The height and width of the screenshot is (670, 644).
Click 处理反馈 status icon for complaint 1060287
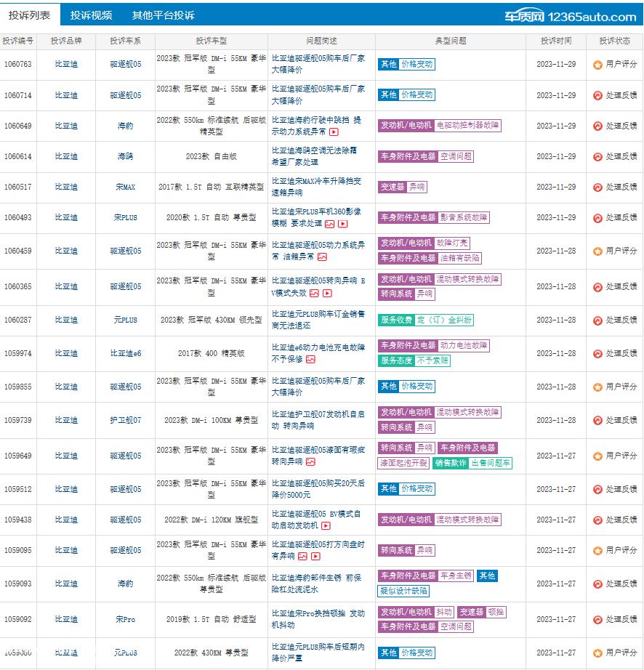click(597, 320)
